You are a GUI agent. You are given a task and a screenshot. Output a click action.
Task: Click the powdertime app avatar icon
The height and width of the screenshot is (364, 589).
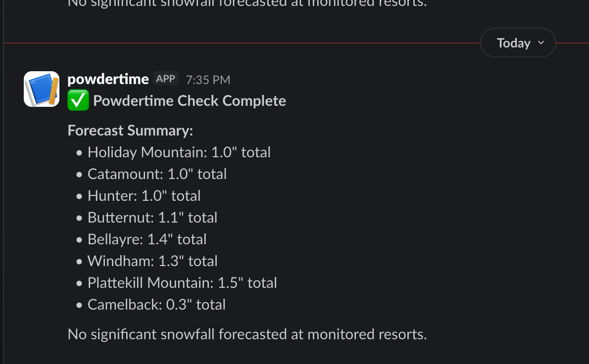point(42,89)
